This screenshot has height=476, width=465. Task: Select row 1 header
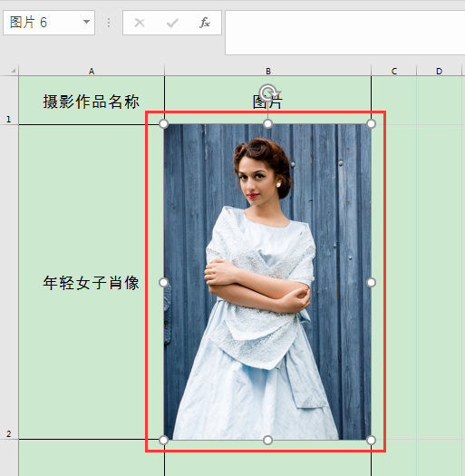click(x=9, y=100)
